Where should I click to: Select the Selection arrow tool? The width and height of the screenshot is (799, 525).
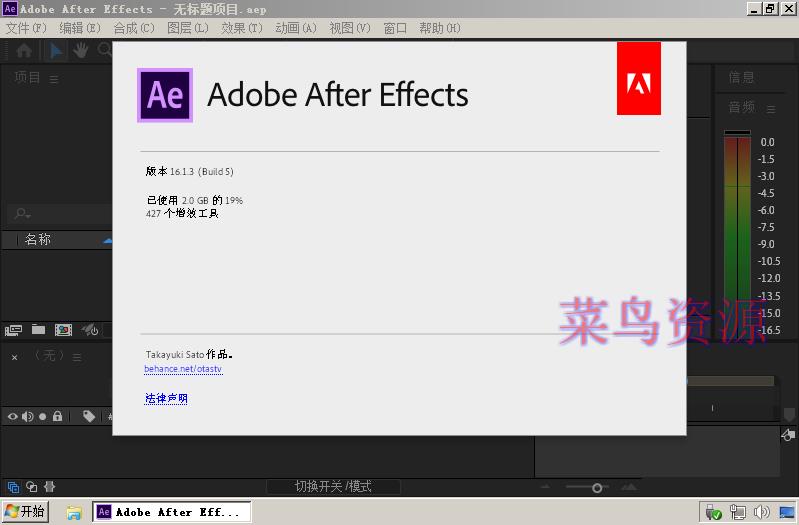[56, 50]
